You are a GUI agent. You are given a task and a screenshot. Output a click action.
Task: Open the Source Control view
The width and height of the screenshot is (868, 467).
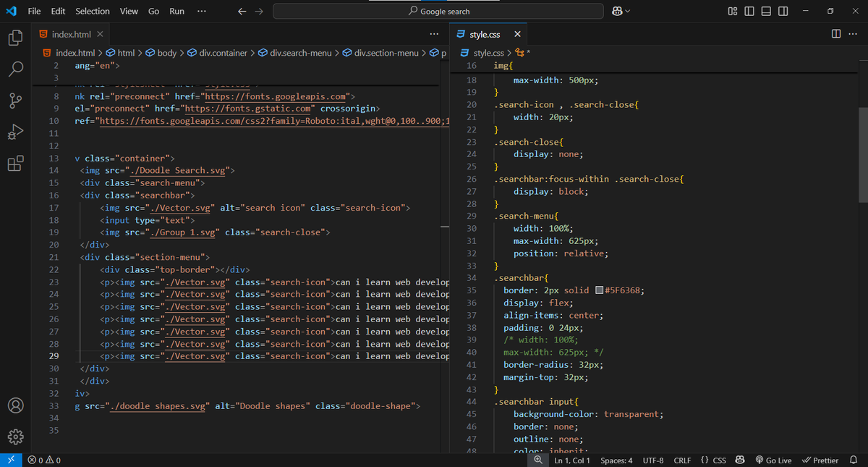click(x=16, y=101)
